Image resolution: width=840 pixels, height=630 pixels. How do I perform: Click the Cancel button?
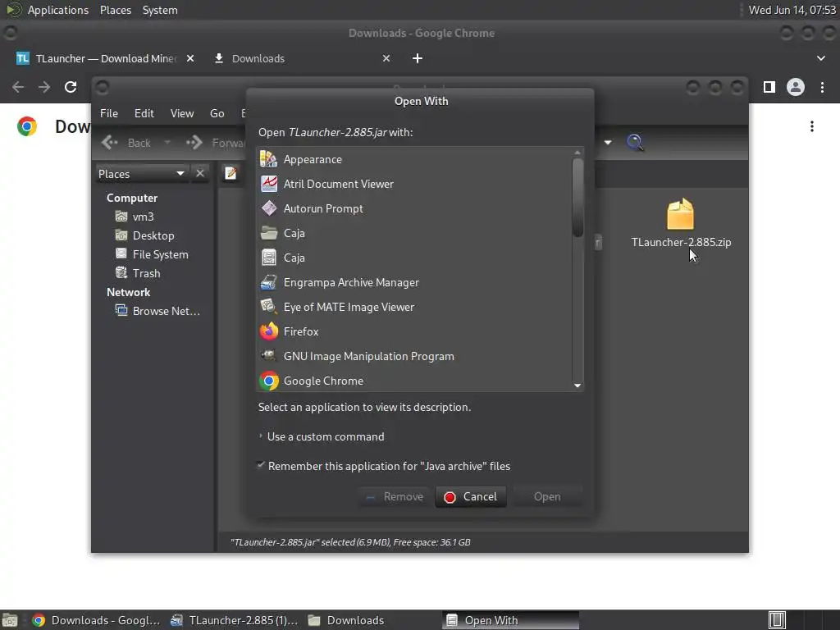[x=471, y=496]
